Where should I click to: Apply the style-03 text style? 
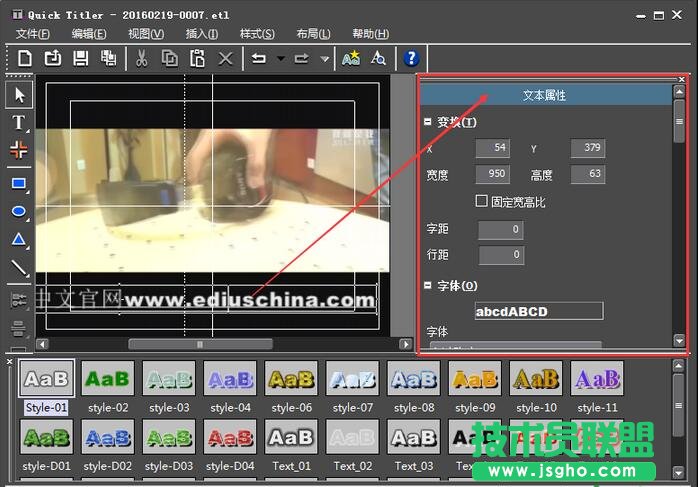[169, 378]
